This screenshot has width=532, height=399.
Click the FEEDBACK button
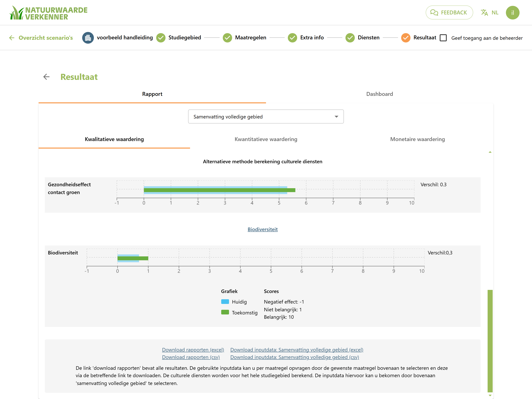coord(449,12)
